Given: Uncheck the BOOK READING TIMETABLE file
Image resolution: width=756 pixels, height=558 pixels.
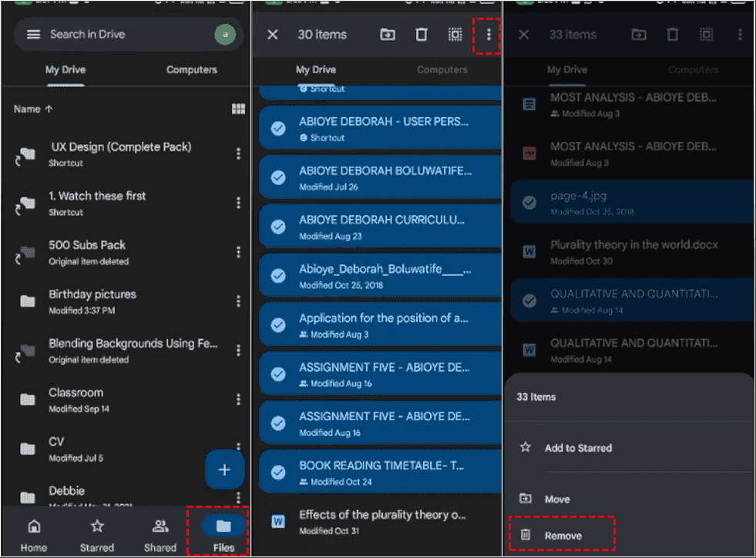Looking at the screenshot, I should [x=278, y=472].
